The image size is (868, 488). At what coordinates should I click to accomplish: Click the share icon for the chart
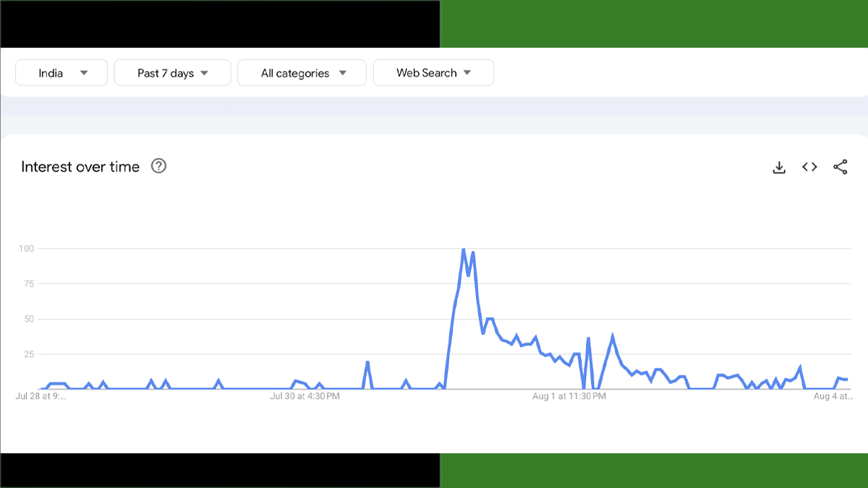click(x=840, y=167)
